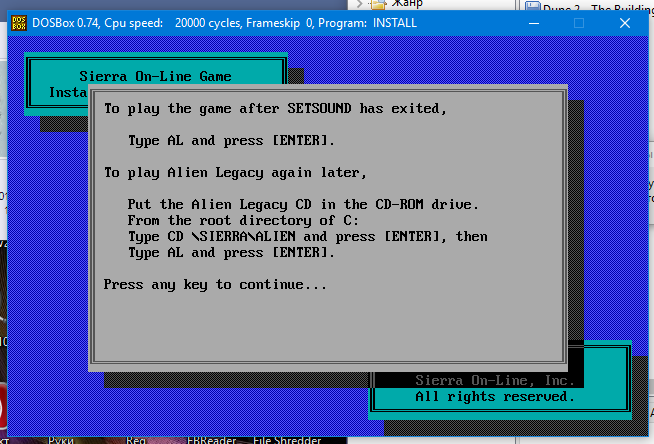This screenshot has height=444, width=654.
Task: Click 'Press any key to continue...' text
Action: 215,285
